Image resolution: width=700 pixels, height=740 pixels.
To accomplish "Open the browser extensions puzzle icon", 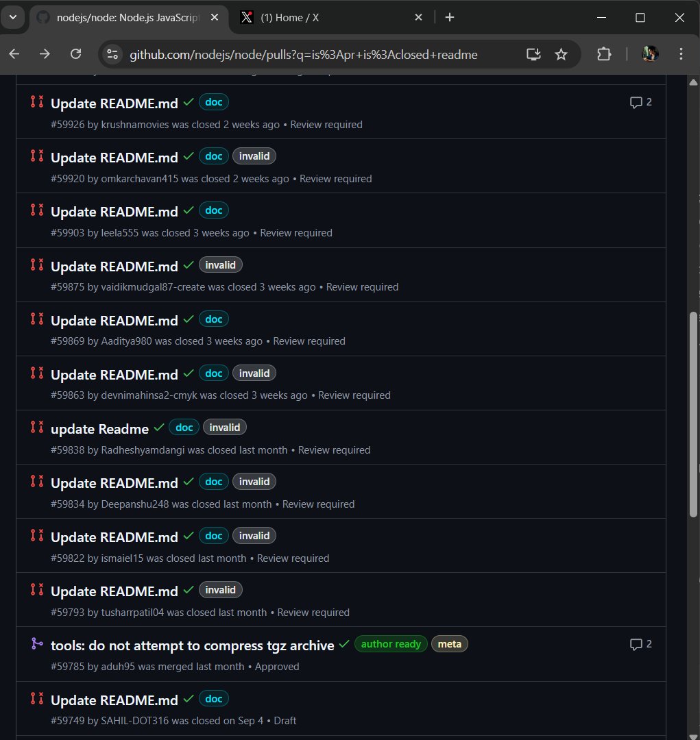I will 603,54.
